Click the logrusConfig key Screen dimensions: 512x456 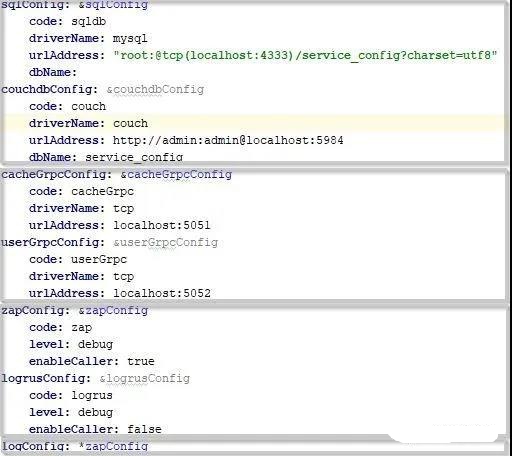[x=46, y=379]
